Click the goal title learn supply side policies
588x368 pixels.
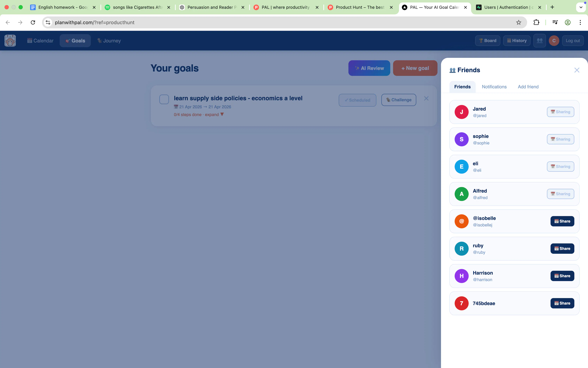pos(238,98)
